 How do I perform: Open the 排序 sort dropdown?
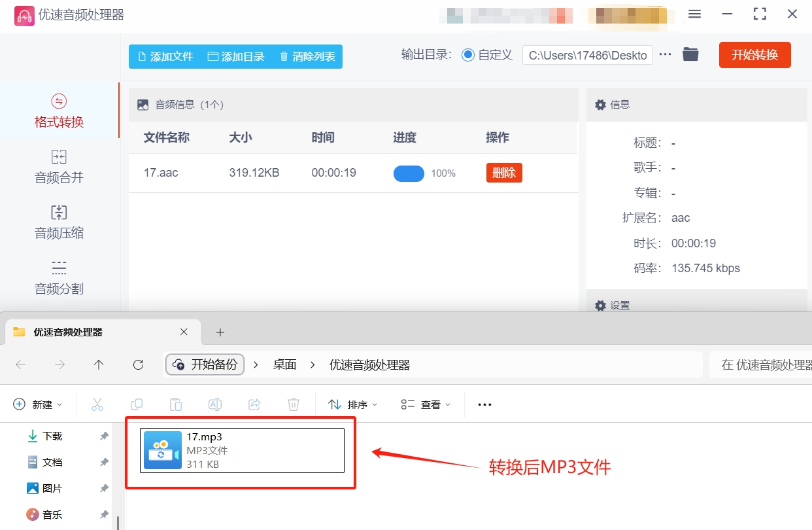pos(353,404)
